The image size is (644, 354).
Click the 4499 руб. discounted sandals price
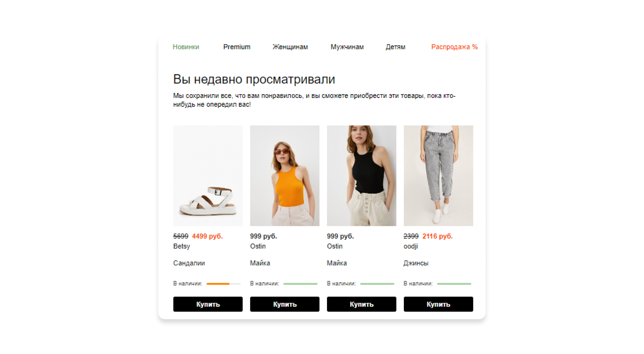(207, 236)
